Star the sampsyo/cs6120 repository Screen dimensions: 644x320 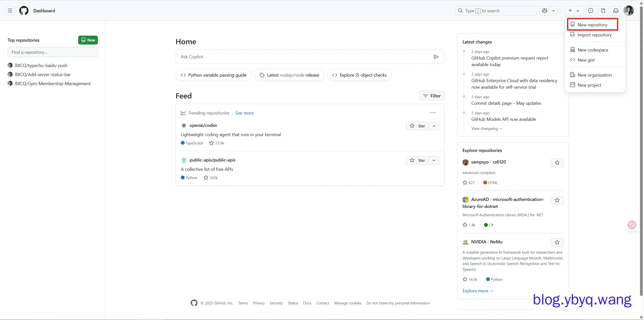(557, 163)
